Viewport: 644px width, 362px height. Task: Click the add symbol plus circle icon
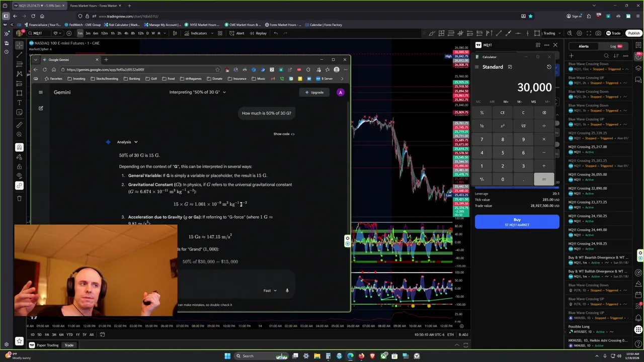tap(69, 33)
